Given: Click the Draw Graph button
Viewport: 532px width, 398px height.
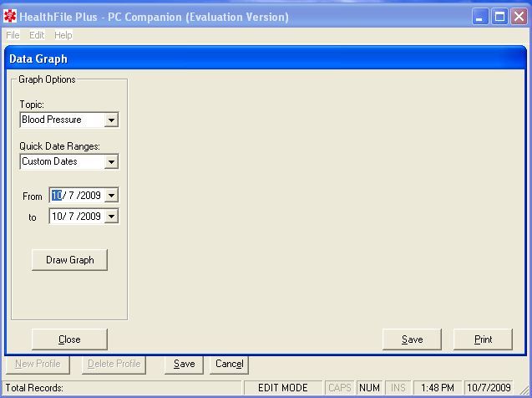Looking at the screenshot, I should point(69,260).
